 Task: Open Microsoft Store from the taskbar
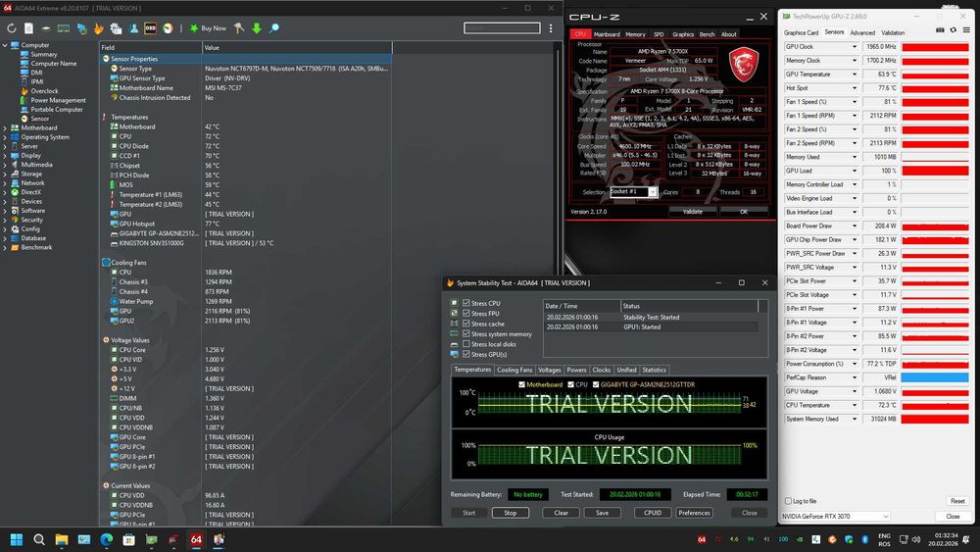pyautogui.click(x=128, y=539)
